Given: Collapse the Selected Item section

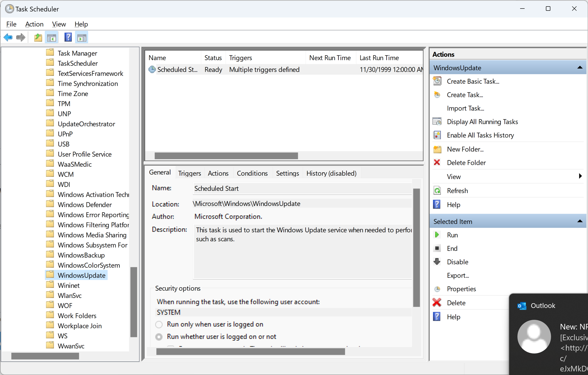Looking at the screenshot, I should click(580, 221).
